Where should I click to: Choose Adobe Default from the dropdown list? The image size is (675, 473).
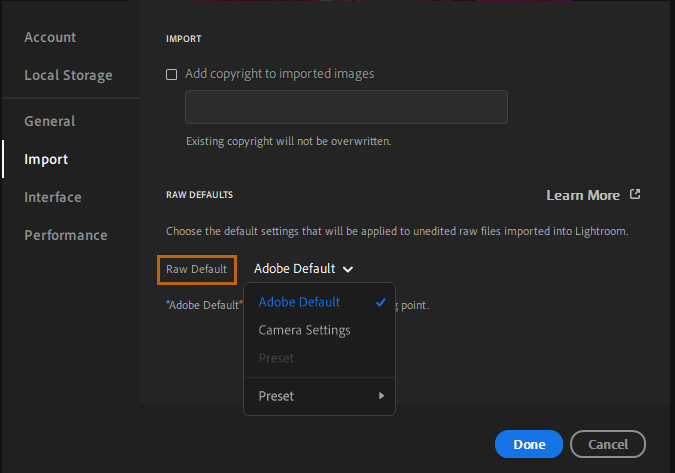[299, 302]
